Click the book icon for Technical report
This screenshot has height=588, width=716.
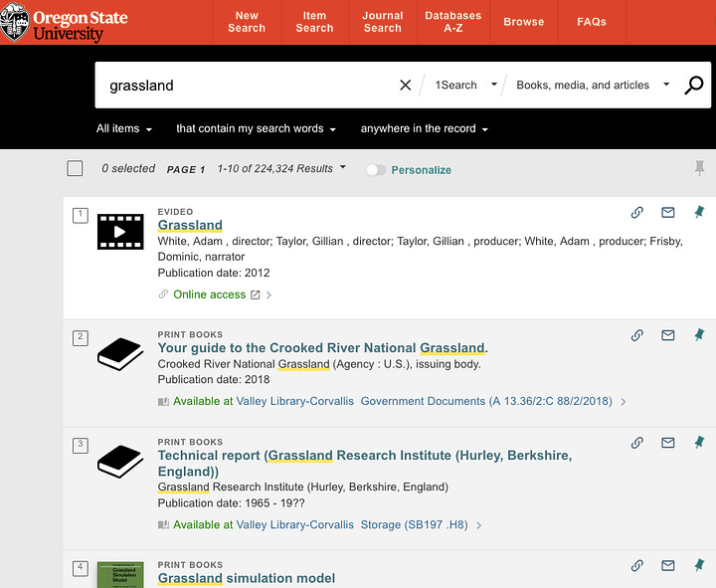pyautogui.click(x=120, y=462)
